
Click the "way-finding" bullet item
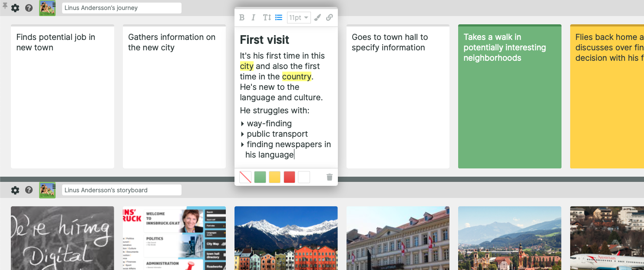[x=269, y=124]
